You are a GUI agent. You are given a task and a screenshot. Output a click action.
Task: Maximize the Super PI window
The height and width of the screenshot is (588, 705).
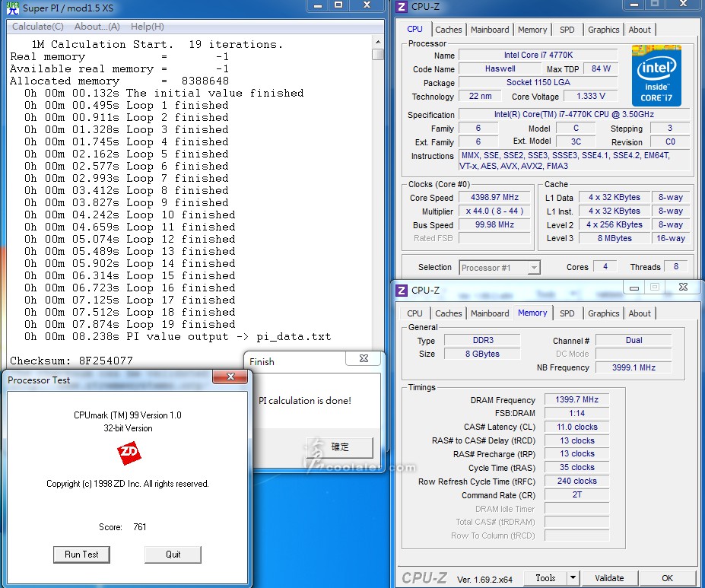(x=338, y=5)
